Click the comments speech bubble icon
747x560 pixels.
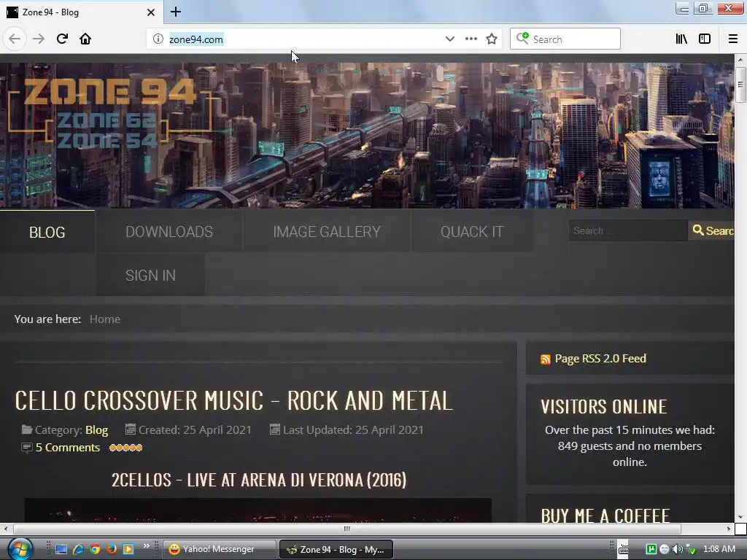point(27,448)
